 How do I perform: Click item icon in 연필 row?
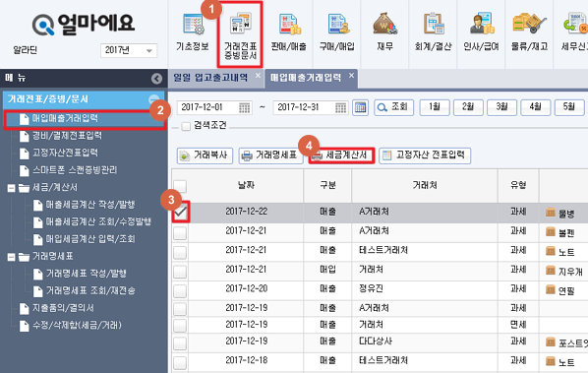tap(550, 289)
